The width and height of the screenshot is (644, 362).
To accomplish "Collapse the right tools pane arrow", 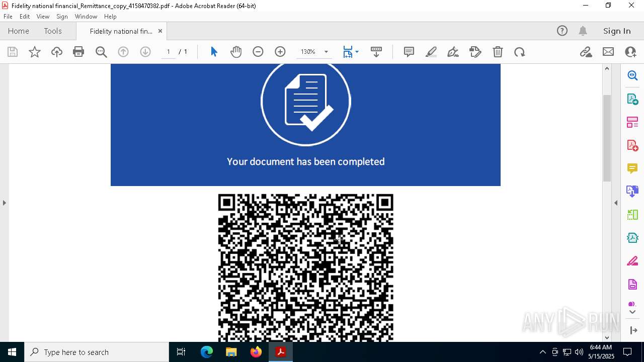I will coord(616,203).
